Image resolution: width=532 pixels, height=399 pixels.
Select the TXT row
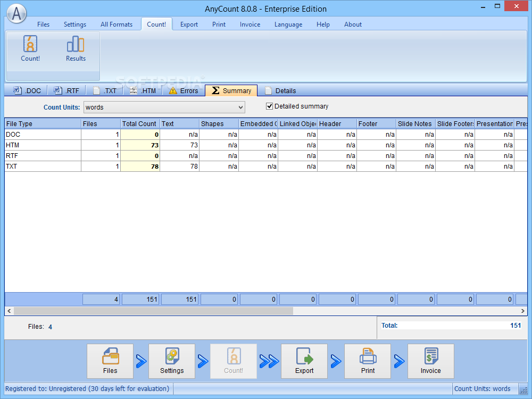click(x=266, y=166)
